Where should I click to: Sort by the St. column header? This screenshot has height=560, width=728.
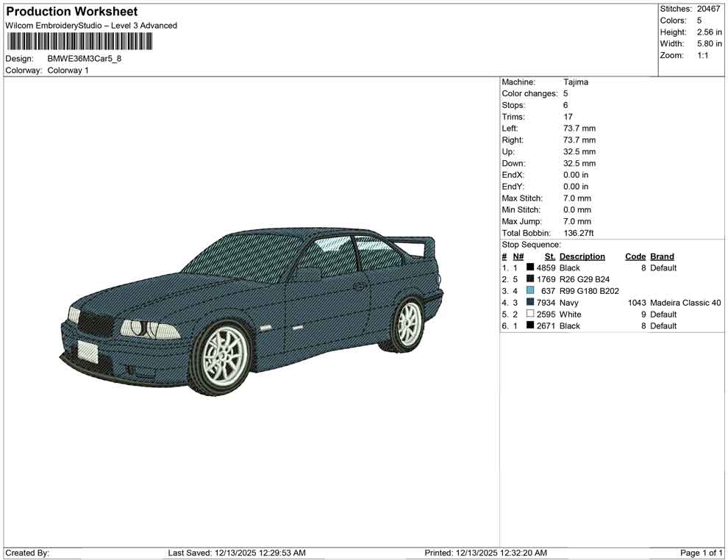point(549,256)
